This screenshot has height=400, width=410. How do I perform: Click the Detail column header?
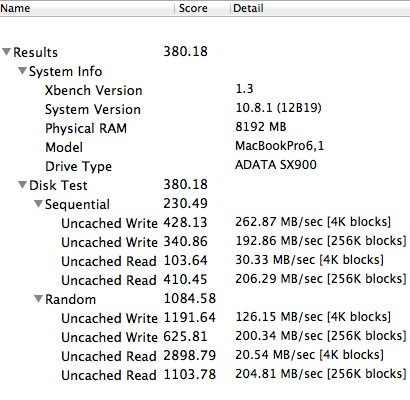tap(320, 8)
